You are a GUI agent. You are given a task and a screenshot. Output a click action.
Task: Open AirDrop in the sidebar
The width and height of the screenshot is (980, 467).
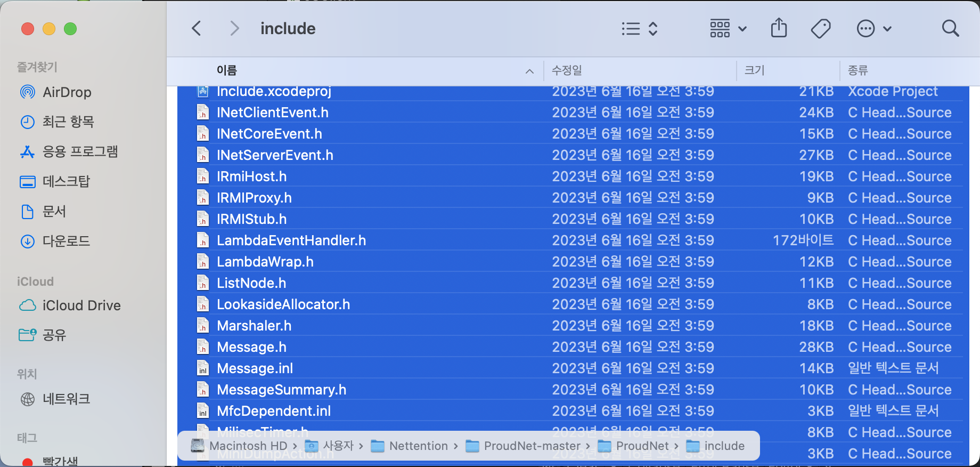67,92
